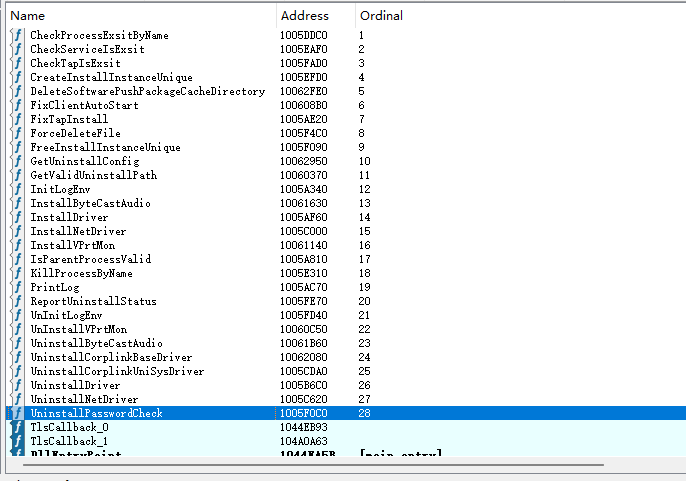This screenshot has height=481, width=686.
Task: Click the function icon beside KillProcessByName
Action: [16, 273]
